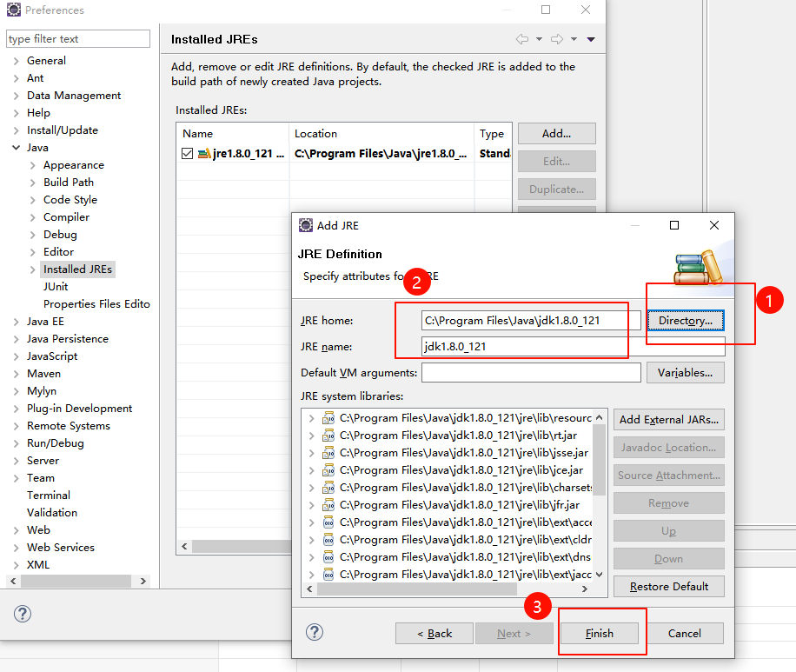Click the libraries list vertical scrollbar

pos(599,460)
